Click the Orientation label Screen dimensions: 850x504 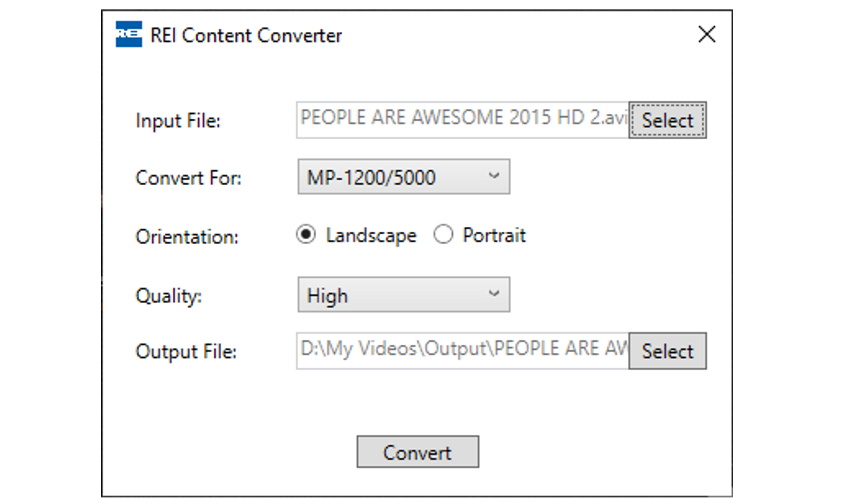pos(187,237)
